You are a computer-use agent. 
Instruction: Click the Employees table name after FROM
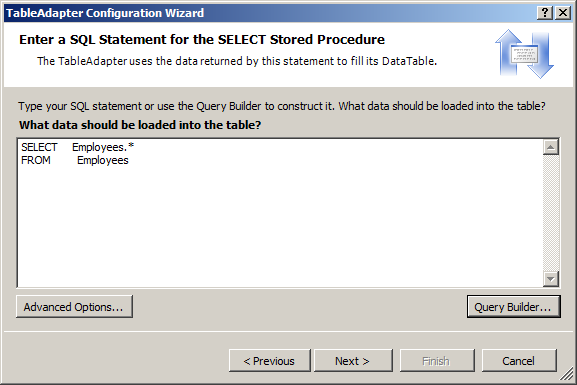coord(103,160)
